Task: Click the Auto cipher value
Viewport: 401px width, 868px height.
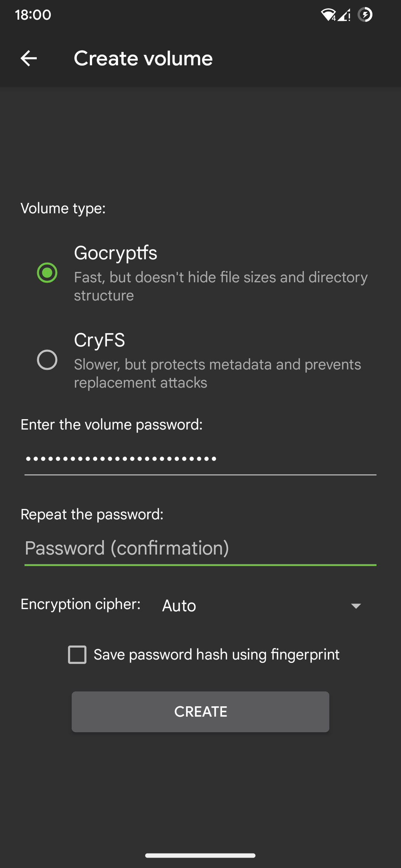Action: tap(179, 606)
